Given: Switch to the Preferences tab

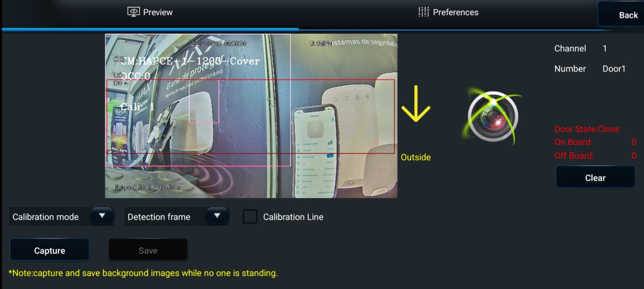Looking at the screenshot, I should 448,12.
